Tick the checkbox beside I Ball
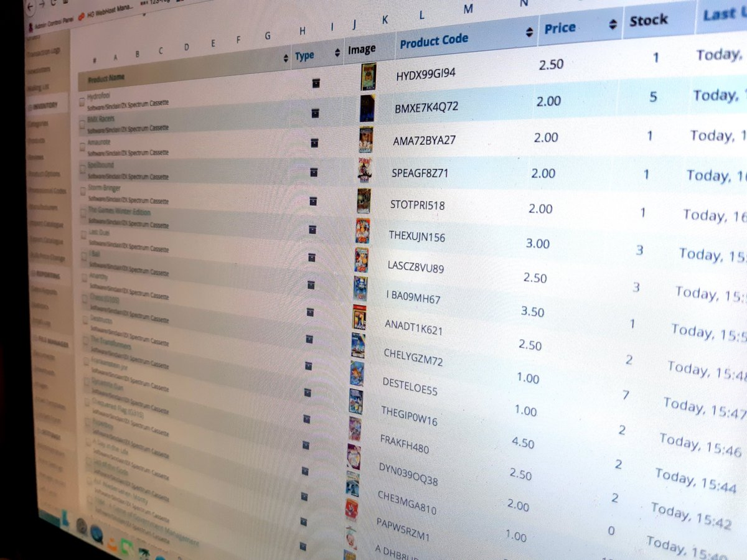Screen dimensions: 747x560 coord(85,256)
